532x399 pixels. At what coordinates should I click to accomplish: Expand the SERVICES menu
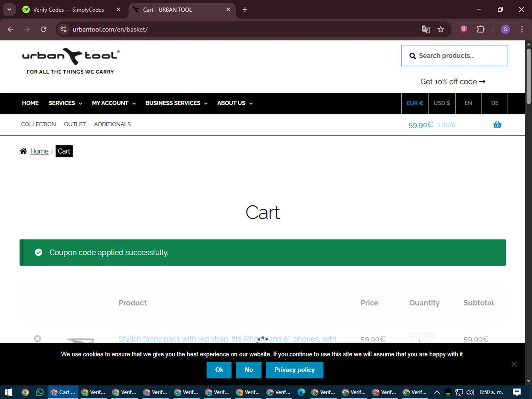[x=65, y=103]
